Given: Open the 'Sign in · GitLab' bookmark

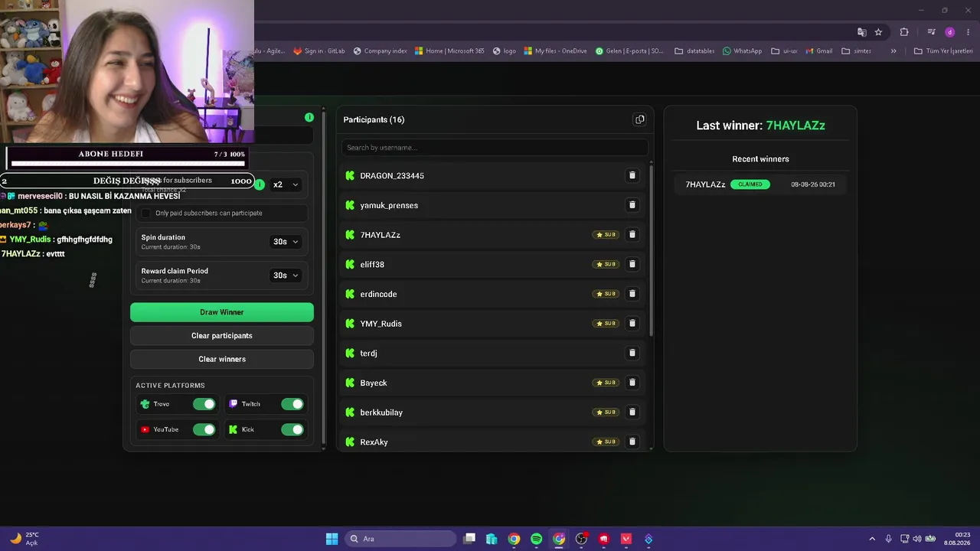Looking at the screenshot, I should coord(319,51).
